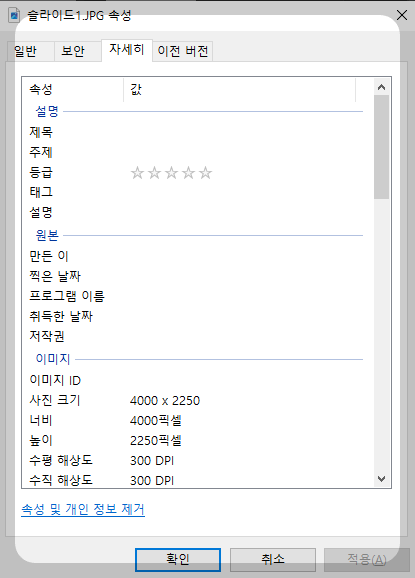Confirm with the 확인 button
415x578 pixels.
click(178, 560)
